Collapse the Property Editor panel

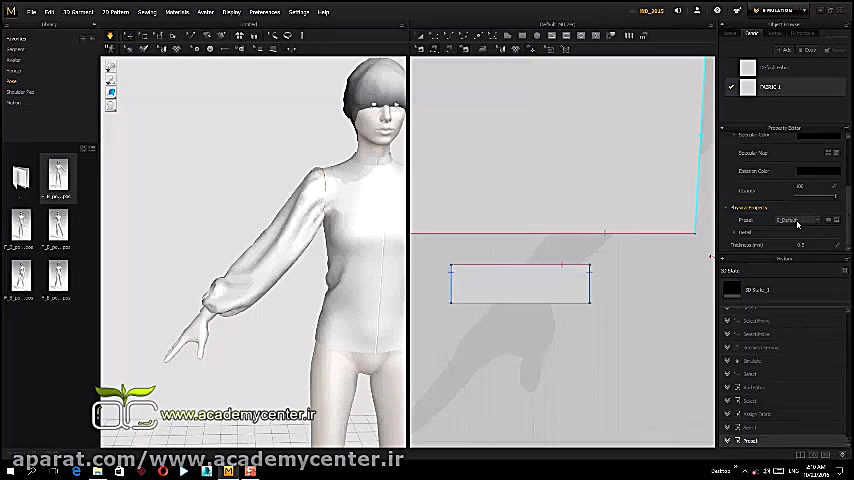click(x=722, y=128)
